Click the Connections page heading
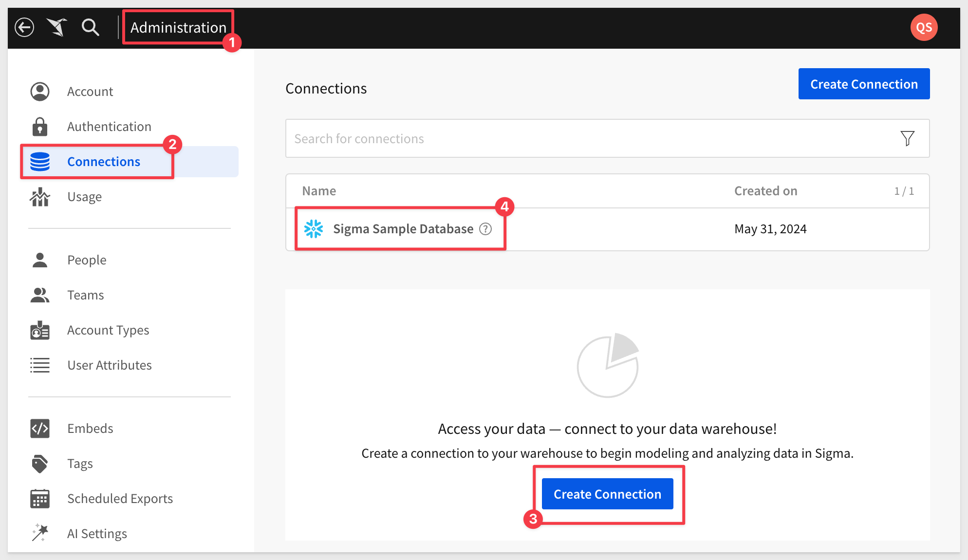968x560 pixels. point(326,88)
